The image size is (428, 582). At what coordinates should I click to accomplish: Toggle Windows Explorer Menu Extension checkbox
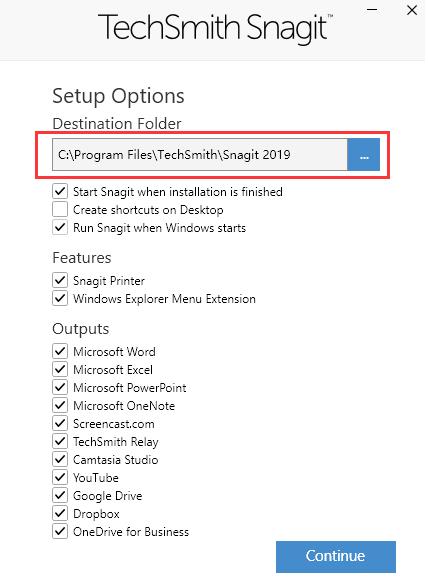pos(60,298)
